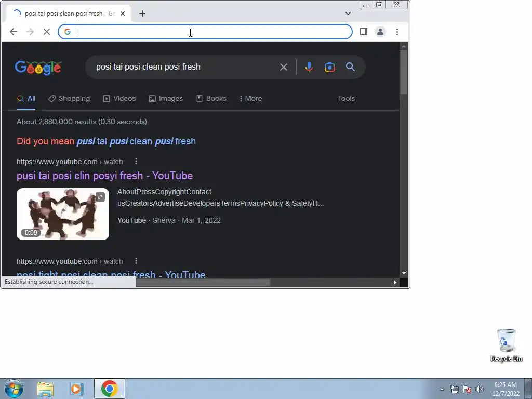Screen dimensions: 532x399
Task: Play the dancing monkeys video thumbnail
Action: coord(63,214)
